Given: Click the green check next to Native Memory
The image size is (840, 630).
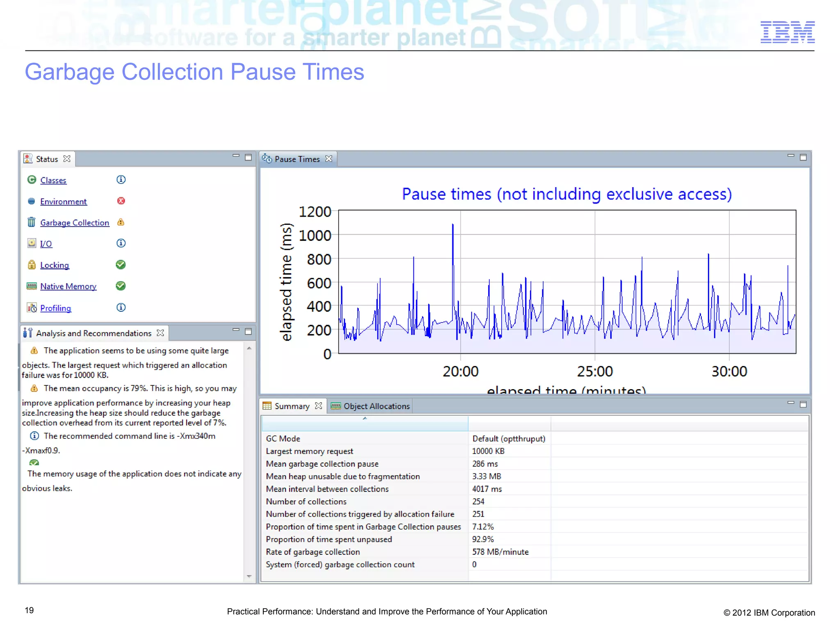Looking at the screenshot, I should [121, 286].
